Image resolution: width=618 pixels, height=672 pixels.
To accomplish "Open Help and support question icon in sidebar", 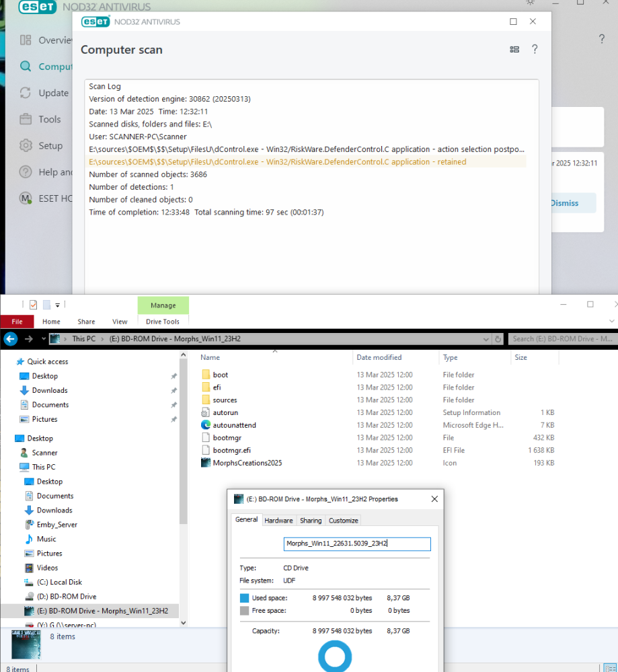I will [26, 172].
